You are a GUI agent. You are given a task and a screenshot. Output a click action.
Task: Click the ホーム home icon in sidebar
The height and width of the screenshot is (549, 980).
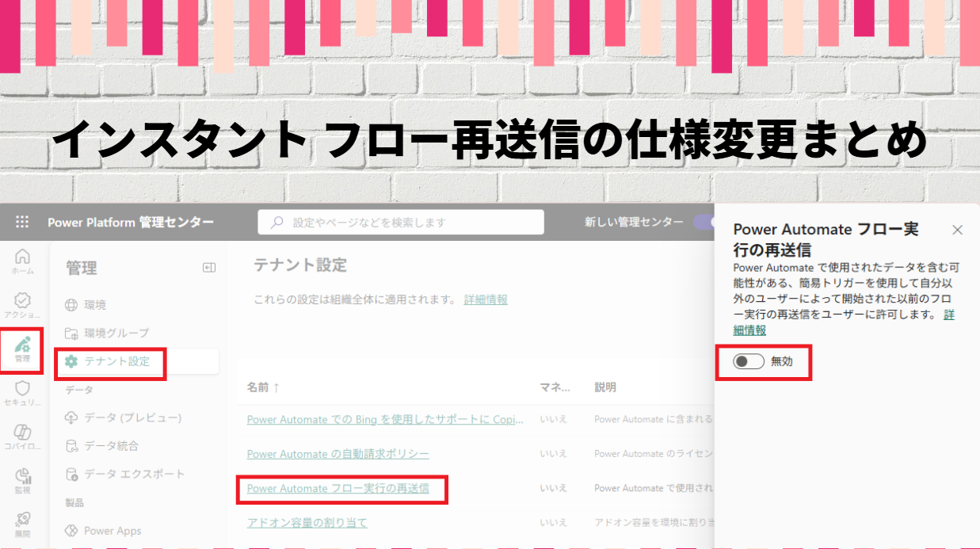click(22, 261)
